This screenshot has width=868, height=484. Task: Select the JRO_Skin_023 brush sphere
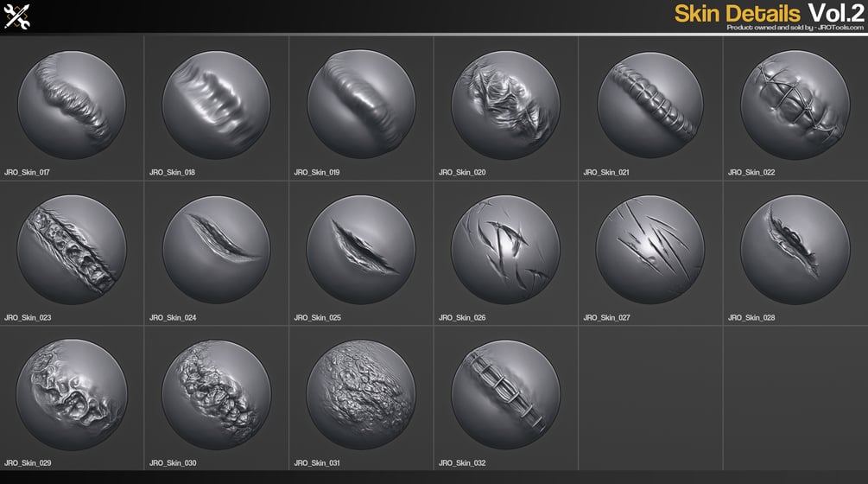point(72,250)
